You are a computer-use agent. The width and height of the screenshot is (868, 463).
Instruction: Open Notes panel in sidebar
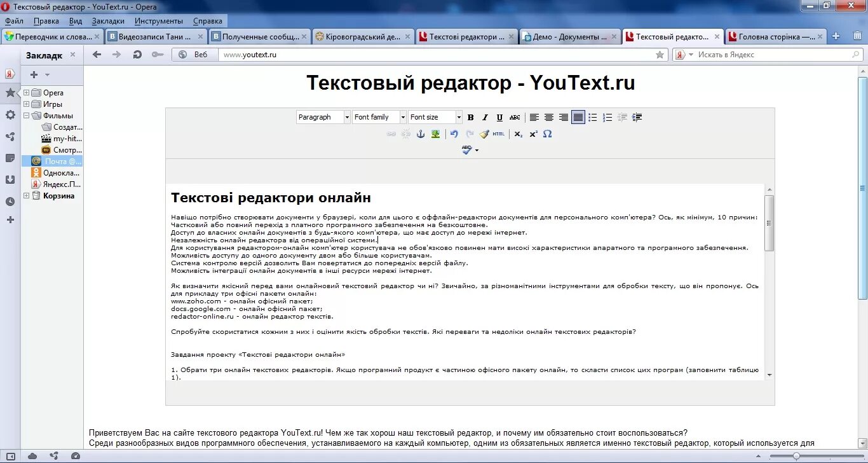[10, 158]
